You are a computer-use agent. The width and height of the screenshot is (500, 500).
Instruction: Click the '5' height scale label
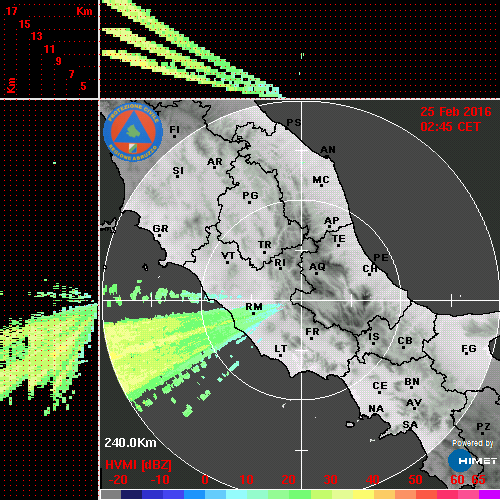click(83, 86)
